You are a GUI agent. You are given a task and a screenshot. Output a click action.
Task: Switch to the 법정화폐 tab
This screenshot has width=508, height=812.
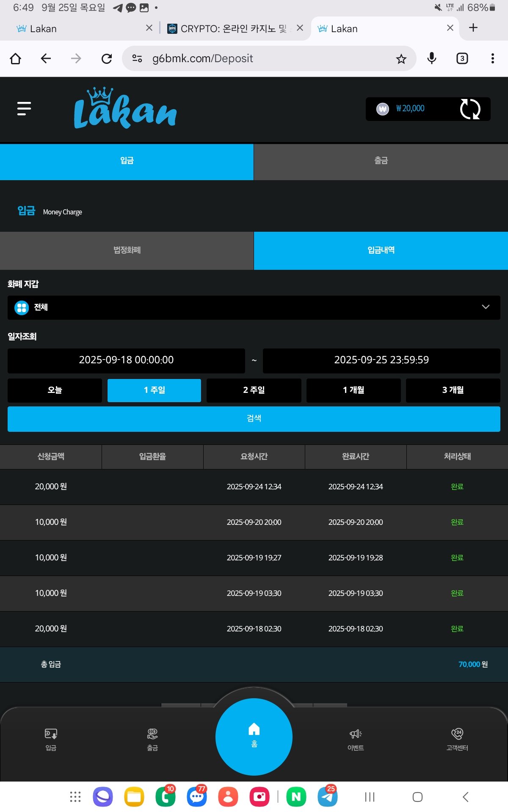point(127,250)
